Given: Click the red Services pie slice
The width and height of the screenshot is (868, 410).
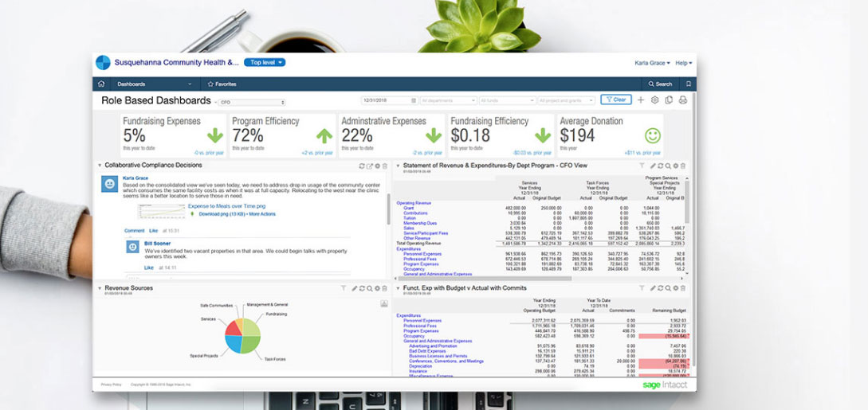Looking at the screenshot, I should pyautogui.click(x=233, y=328).
